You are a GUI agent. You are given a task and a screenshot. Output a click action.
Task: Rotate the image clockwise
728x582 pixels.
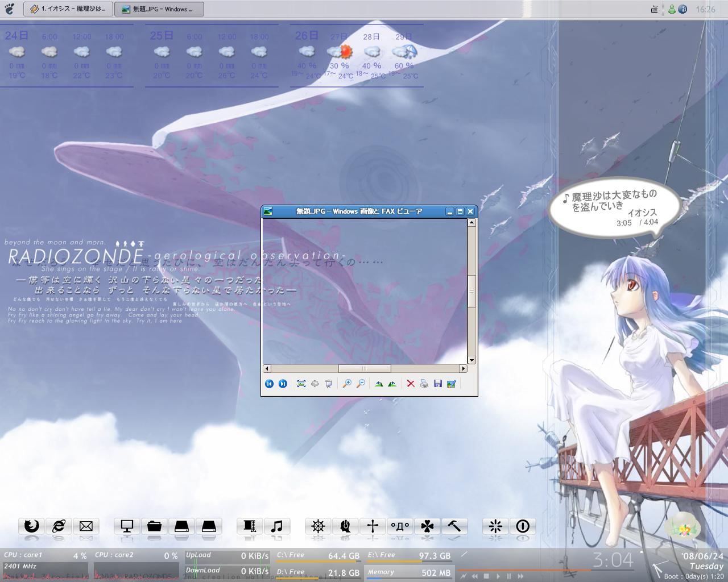(x=379, y=384)
